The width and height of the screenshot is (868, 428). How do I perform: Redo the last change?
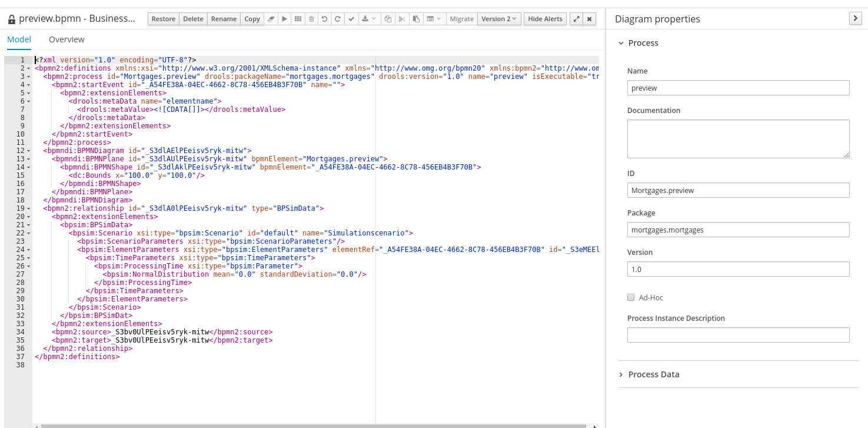337,19
